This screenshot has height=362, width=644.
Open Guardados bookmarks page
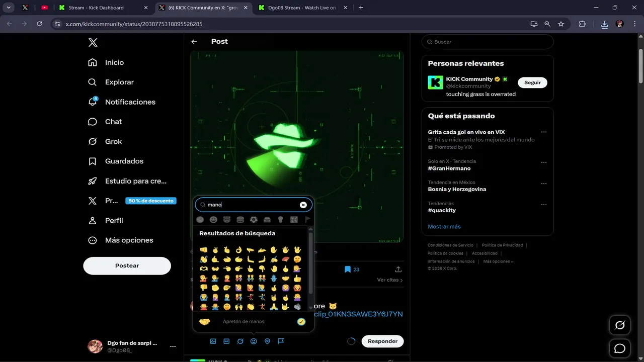pyautogui.click(x=116, y=161)
